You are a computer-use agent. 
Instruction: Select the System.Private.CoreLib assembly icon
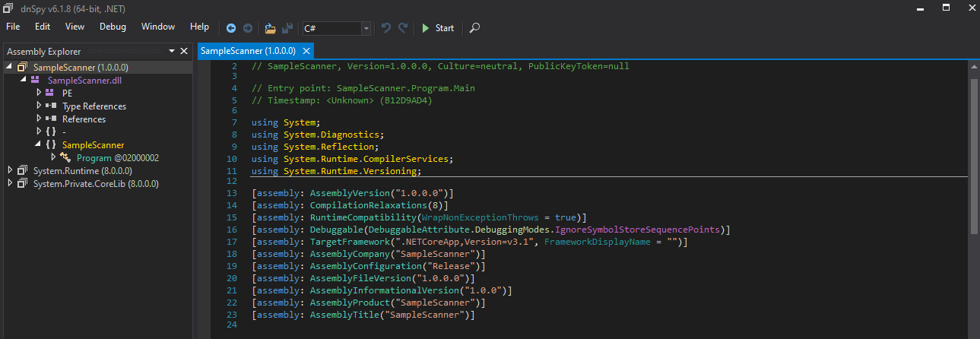(x=21, y=183)
